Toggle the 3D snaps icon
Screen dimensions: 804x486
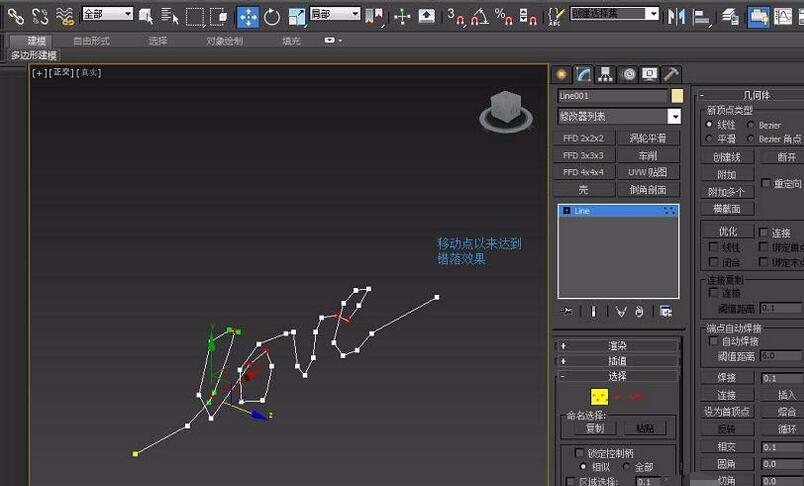(455, 17)
